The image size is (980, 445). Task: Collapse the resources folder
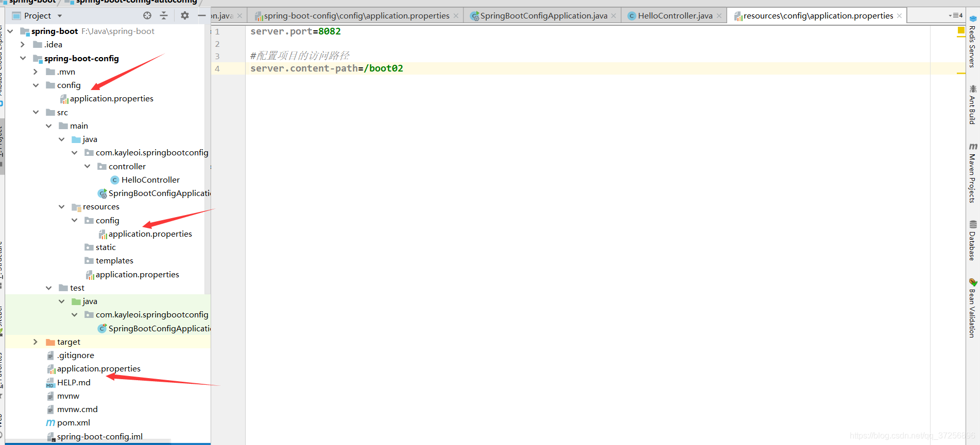coord(61,207)
